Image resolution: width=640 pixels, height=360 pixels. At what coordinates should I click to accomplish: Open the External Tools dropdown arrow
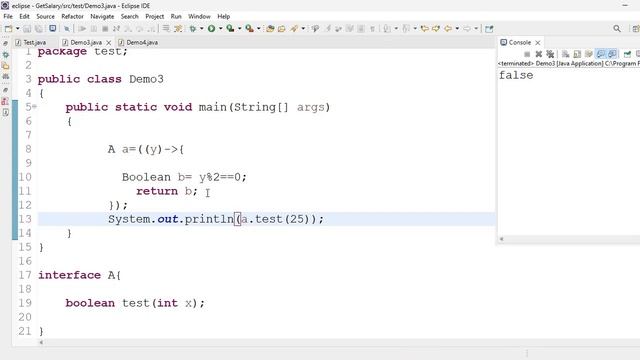pos(258,29)
